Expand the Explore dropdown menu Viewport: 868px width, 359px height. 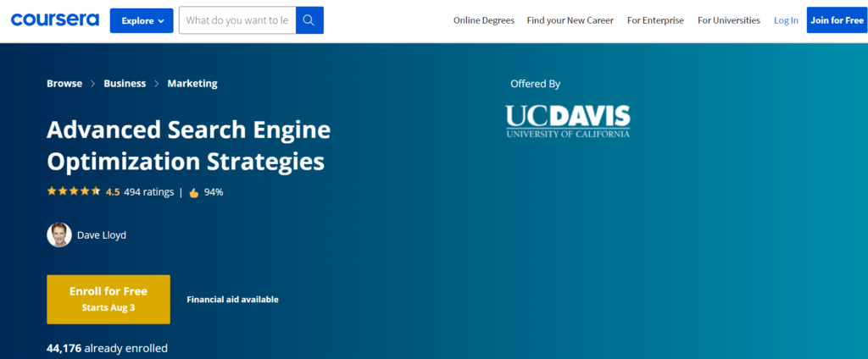[x=142, y=20]
